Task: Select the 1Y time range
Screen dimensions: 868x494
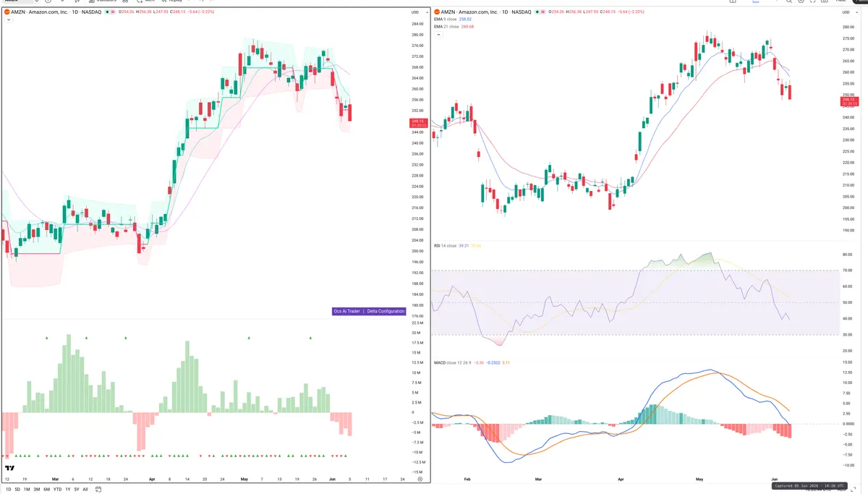Action: pyautogui.click(x=68, y=490)
